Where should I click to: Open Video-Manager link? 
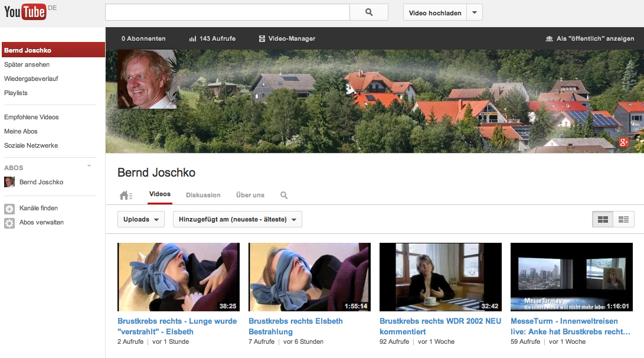[287, 38]
